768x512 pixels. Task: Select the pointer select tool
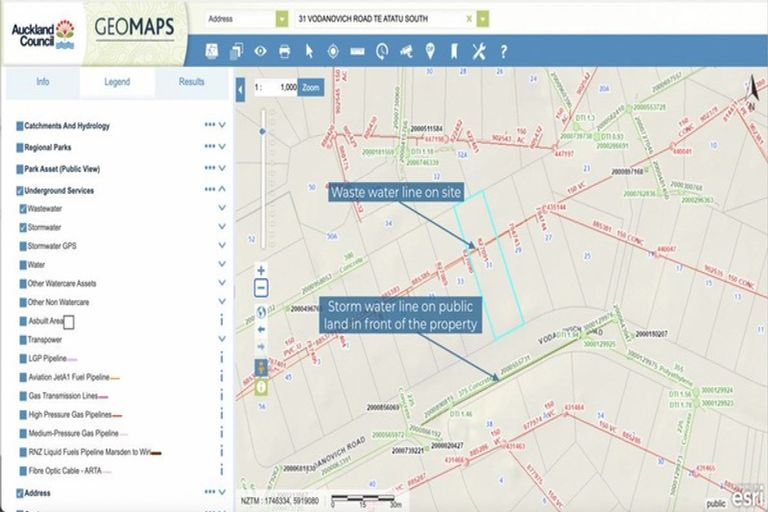point(308,51)
